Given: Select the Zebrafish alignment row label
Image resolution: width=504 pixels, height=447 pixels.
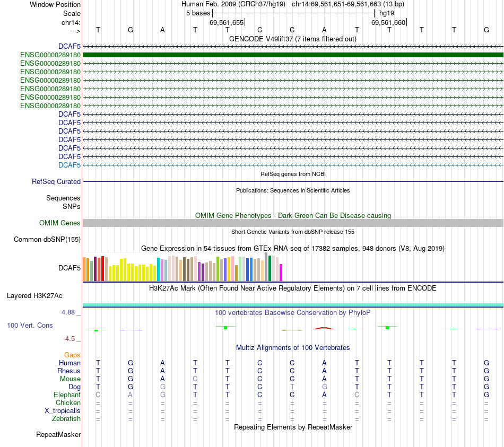Looking at the screenshot, I should (x=66, y=419).
